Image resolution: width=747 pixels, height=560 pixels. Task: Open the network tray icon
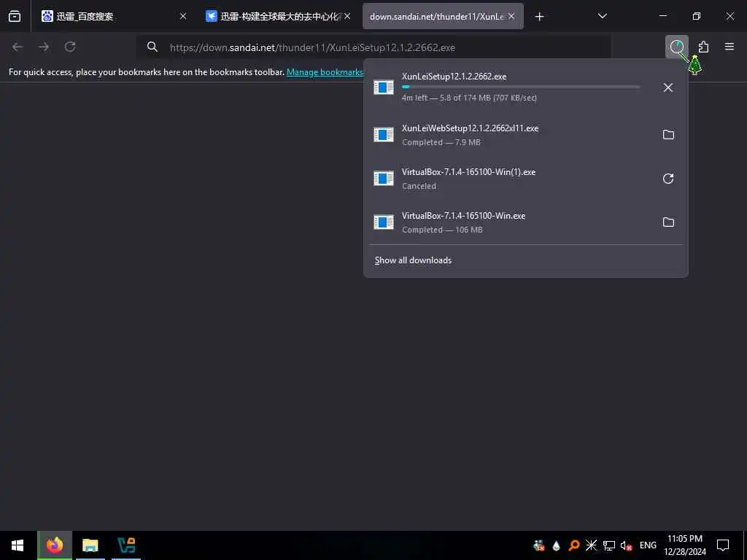[x=609, y=545]
